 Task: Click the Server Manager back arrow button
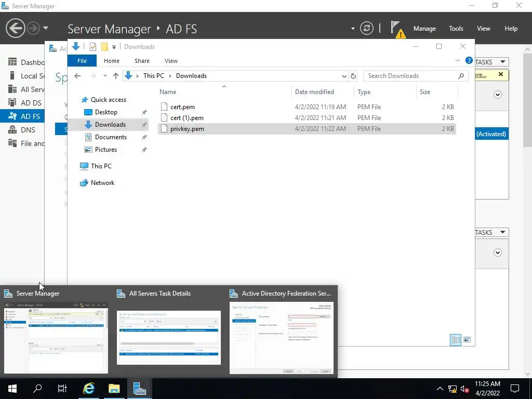point(15,28)
